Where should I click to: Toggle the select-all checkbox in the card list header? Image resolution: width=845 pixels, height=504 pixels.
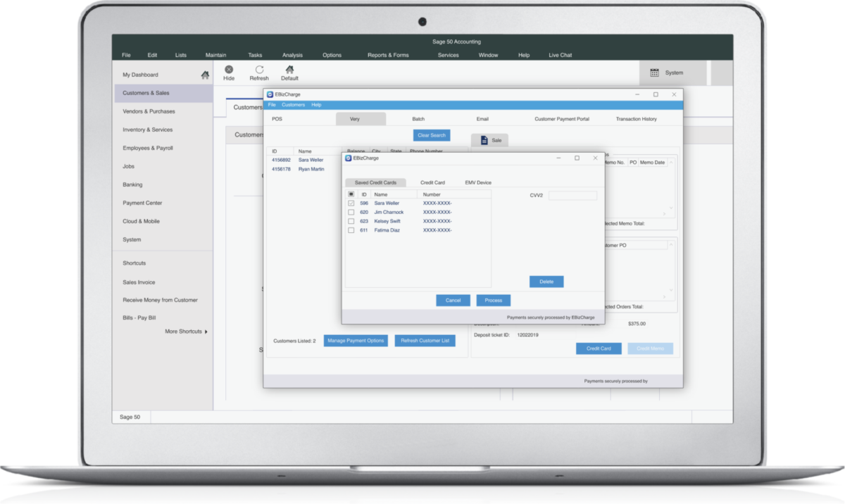[350, 194]
